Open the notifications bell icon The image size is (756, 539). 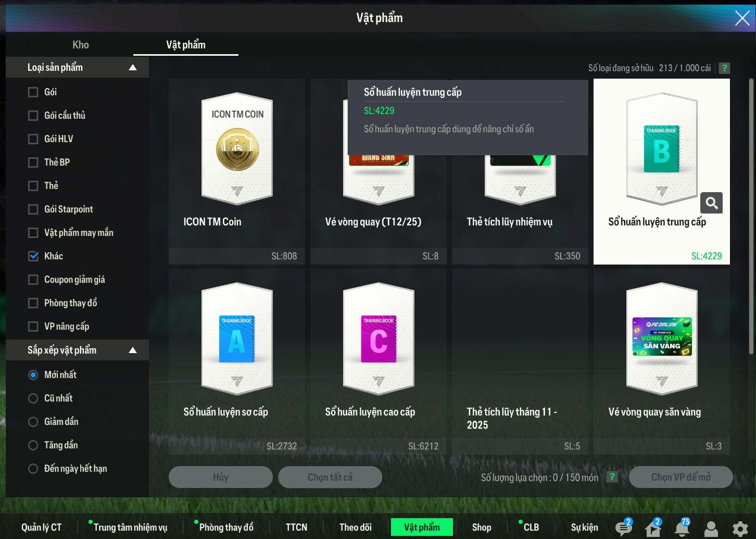[x=682, y=528]
